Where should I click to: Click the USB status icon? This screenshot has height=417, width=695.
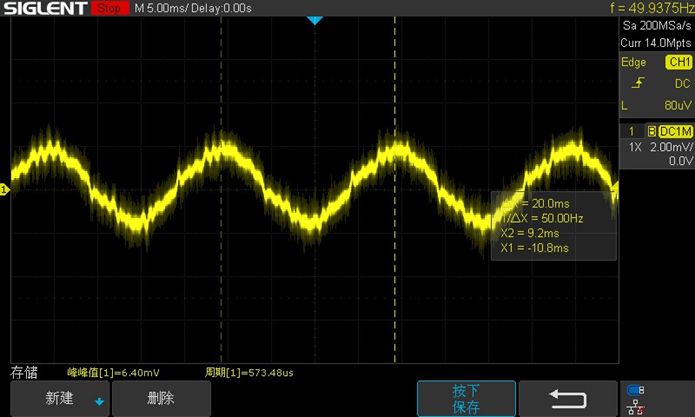pos(634,390)
